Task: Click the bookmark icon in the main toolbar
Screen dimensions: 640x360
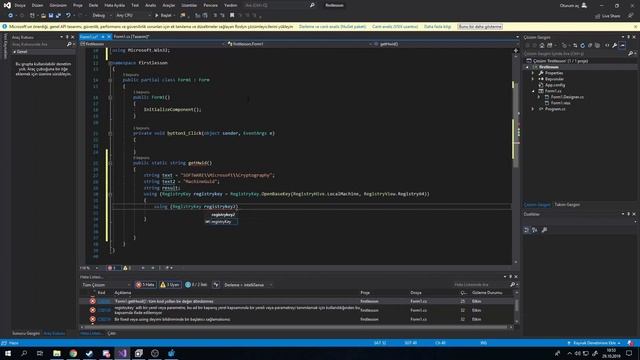Action: tap(232, 16)
